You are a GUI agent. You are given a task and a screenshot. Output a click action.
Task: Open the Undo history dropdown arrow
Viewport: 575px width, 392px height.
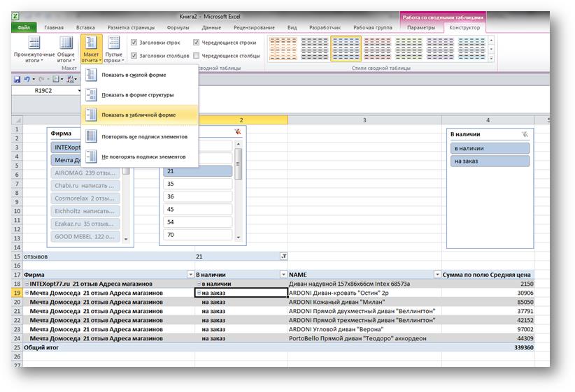tap(34, 79)
